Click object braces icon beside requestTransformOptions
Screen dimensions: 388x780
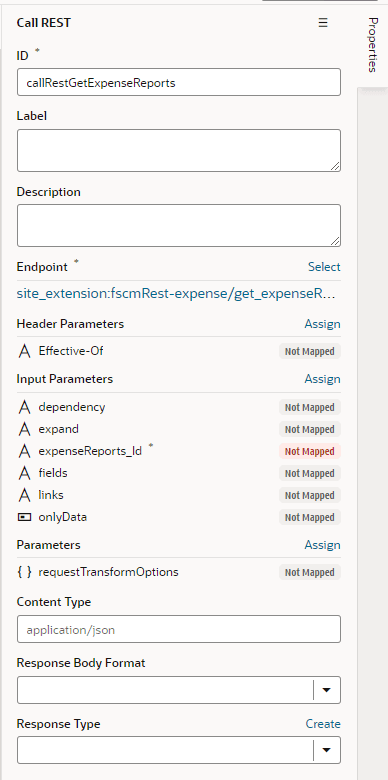(x=24, y=572)
